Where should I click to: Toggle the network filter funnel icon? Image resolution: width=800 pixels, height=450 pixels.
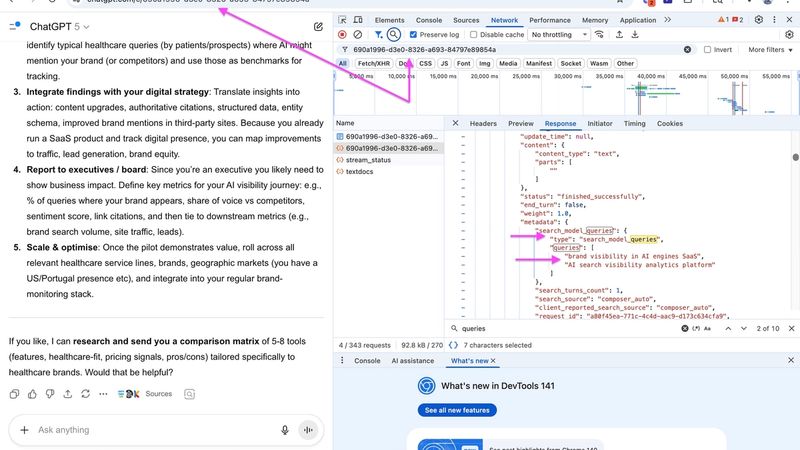pyautogui.click(x=378, y=35)
